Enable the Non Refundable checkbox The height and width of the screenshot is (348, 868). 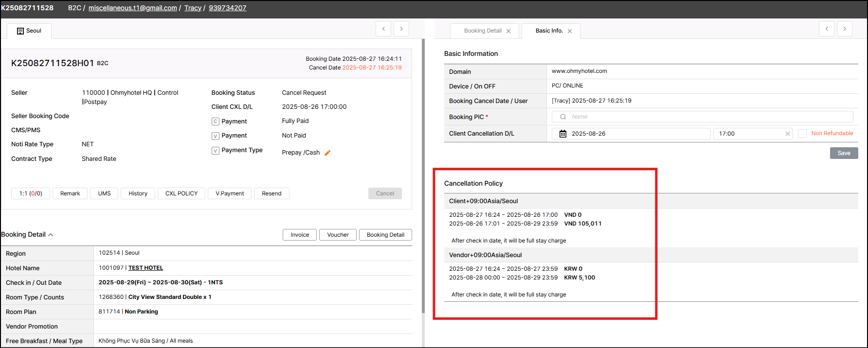tap(802, 134)
